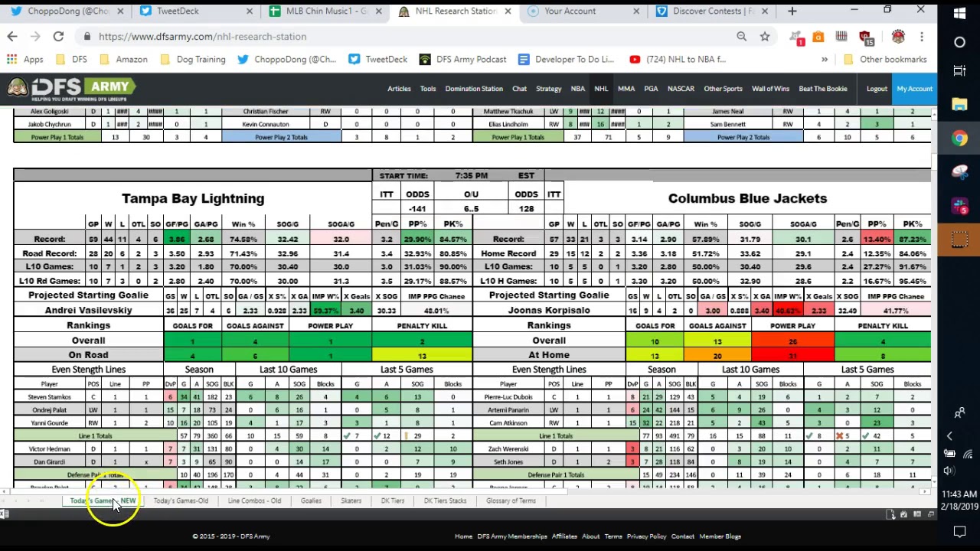The height and width of the screenshot is (551, 980).
Task: Open the Other Sports navigation menu
Action: pos(723,89)
